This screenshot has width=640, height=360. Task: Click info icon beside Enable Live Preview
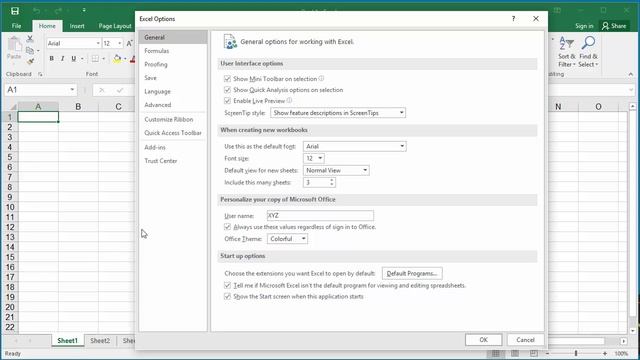[x=289, y=100]
